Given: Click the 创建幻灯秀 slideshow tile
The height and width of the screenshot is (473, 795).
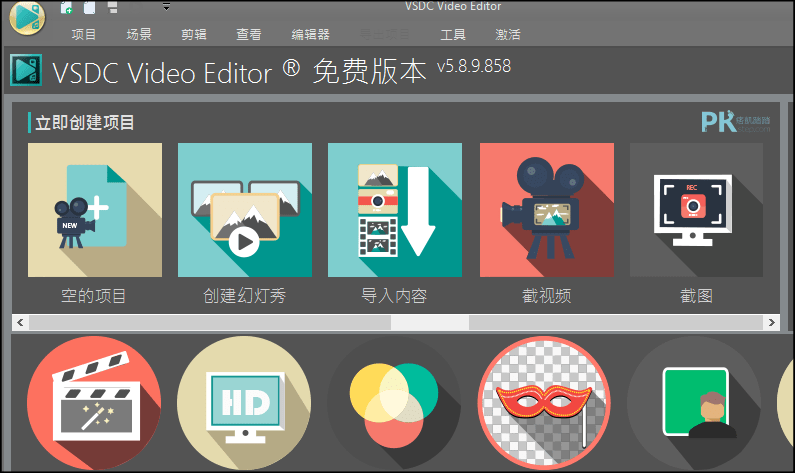Looking at the screenshot, I should (245, 210).
